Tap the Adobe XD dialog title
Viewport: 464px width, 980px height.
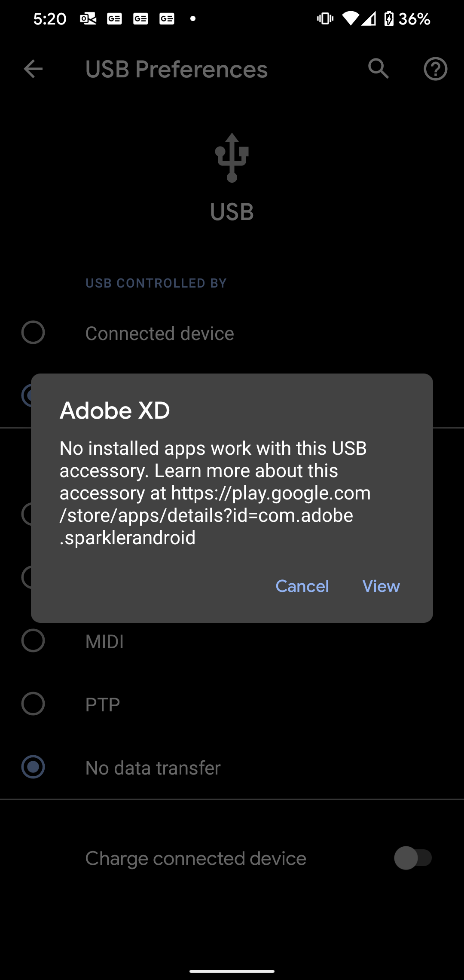(115, 410)
